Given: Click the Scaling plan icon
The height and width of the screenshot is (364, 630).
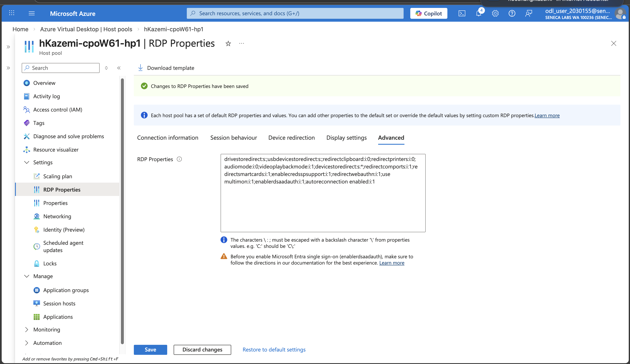Looking at the screenshot, I should [36, 176].
